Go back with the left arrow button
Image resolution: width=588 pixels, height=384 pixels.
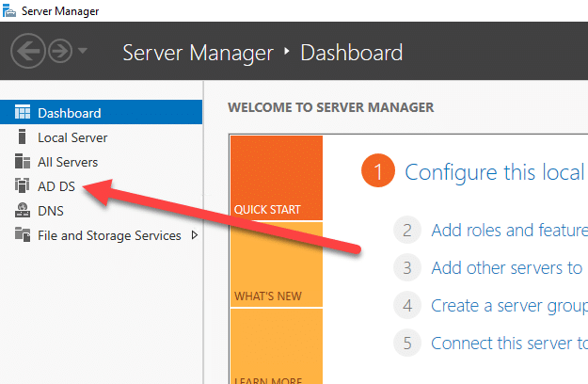point(28,51)
